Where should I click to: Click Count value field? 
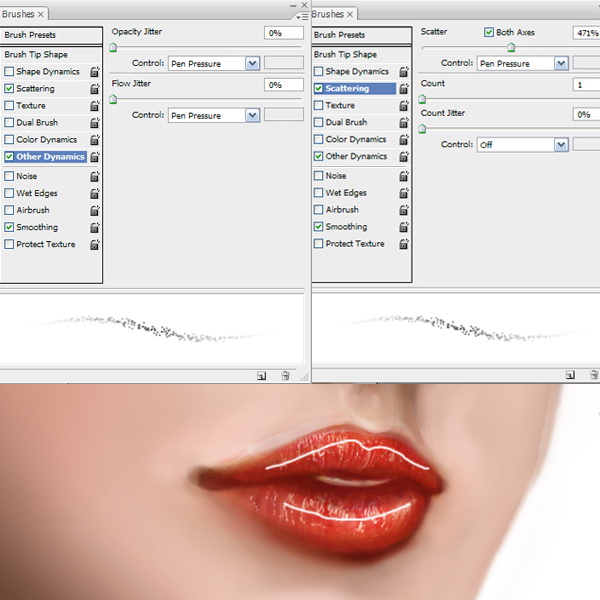coord(586,84)
